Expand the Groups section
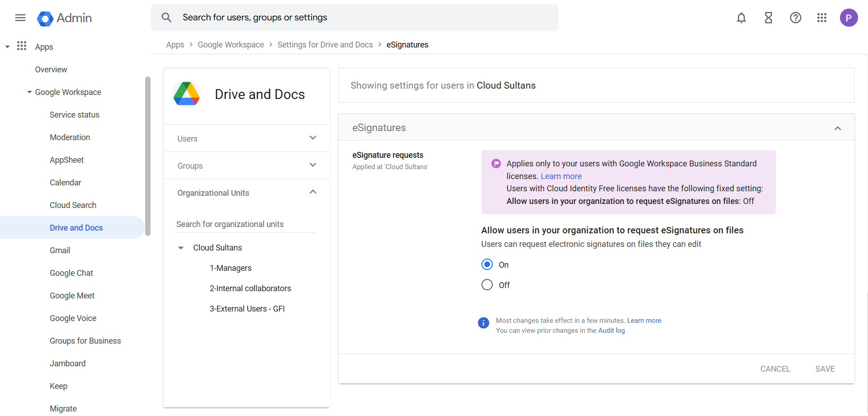Image resolution: width=868 pixels, height=416 pixels. pyautogui.click(x=312, y=165)
